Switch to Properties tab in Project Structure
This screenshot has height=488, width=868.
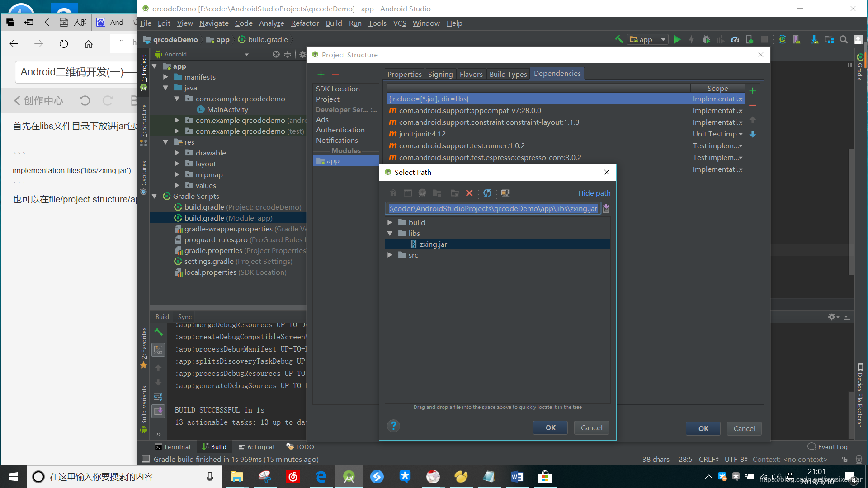(404, 74)
